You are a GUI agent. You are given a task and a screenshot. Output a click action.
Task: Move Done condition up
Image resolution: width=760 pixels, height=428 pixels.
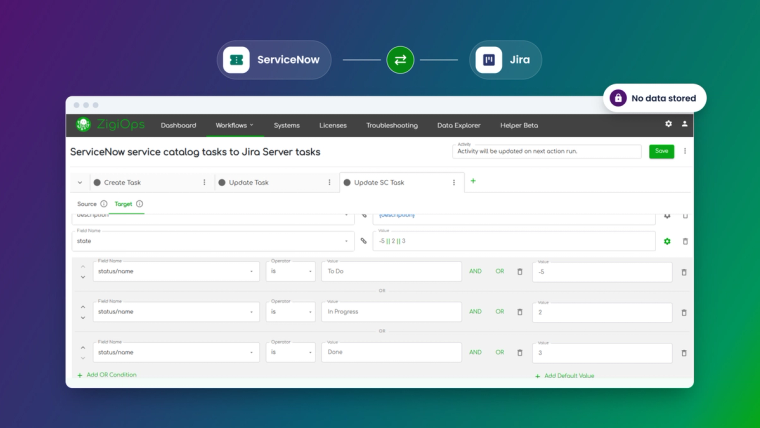pyautogui.click(x=83, y=348)
